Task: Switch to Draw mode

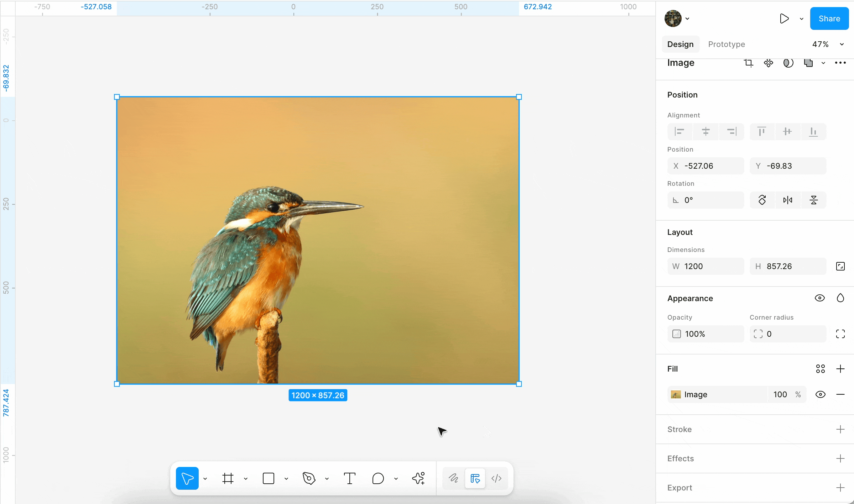Action: tap(453, 478)
